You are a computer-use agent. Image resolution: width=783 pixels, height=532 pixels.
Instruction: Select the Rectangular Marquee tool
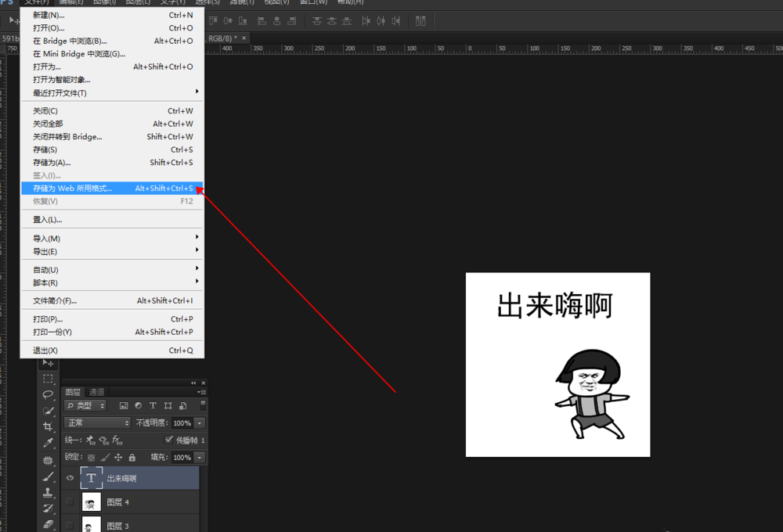[48, 379]
